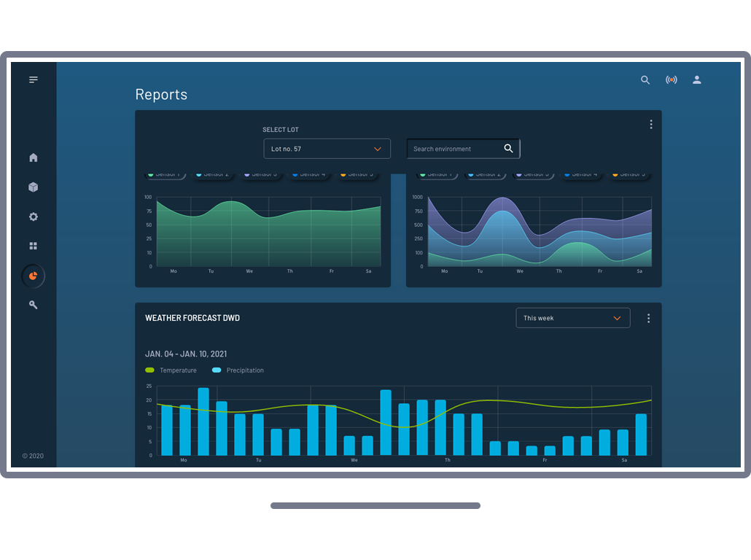Select the Reports pie chart icon
The width and height of the screenshot is (751, 560).
34,276
